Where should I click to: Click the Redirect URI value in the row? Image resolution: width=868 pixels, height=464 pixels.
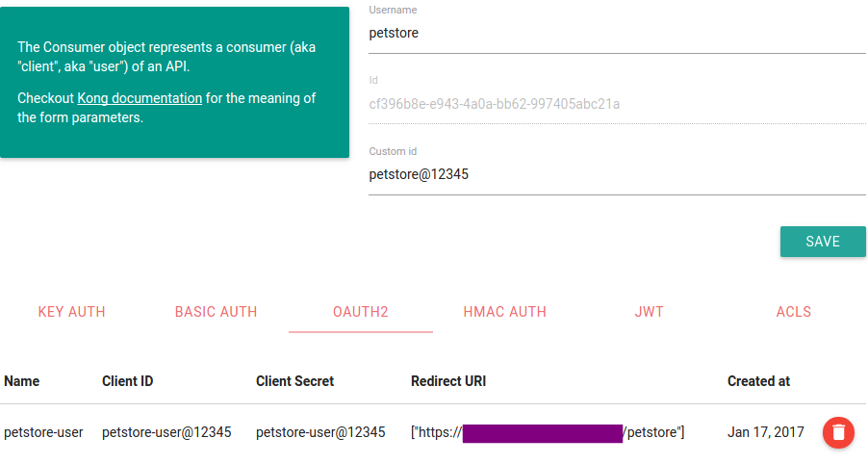click(x=547, y=432)
